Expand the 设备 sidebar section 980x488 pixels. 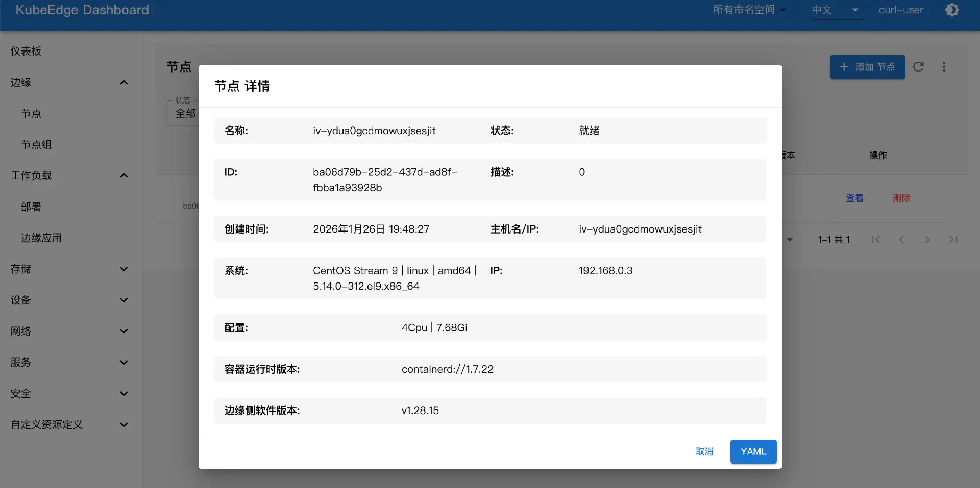tap(124, 300)
